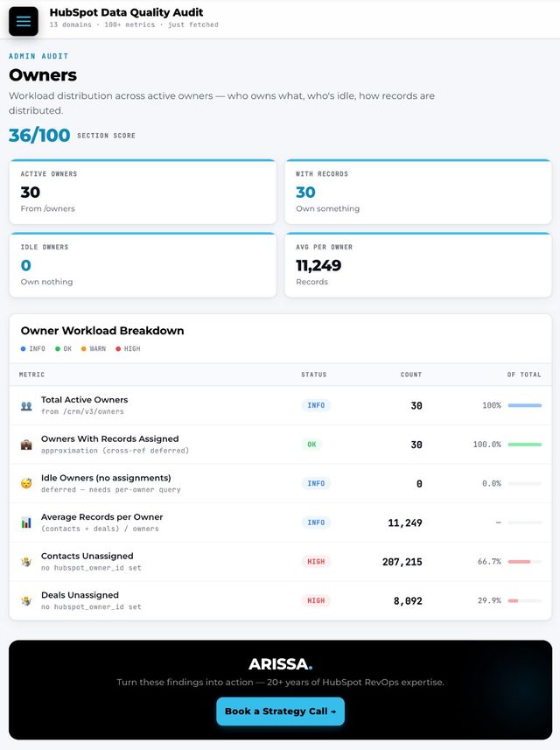Select the Average Records per Owner title

(x=101, y=517)
